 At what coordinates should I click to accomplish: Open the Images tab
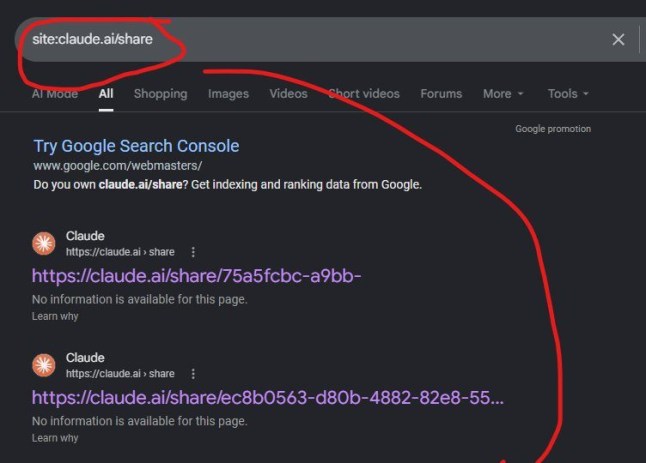[x=228, y=94]
